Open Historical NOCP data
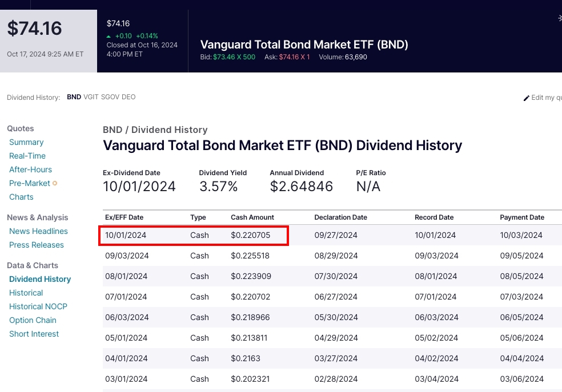Screen dimensions: 562x392 point(38,306)
